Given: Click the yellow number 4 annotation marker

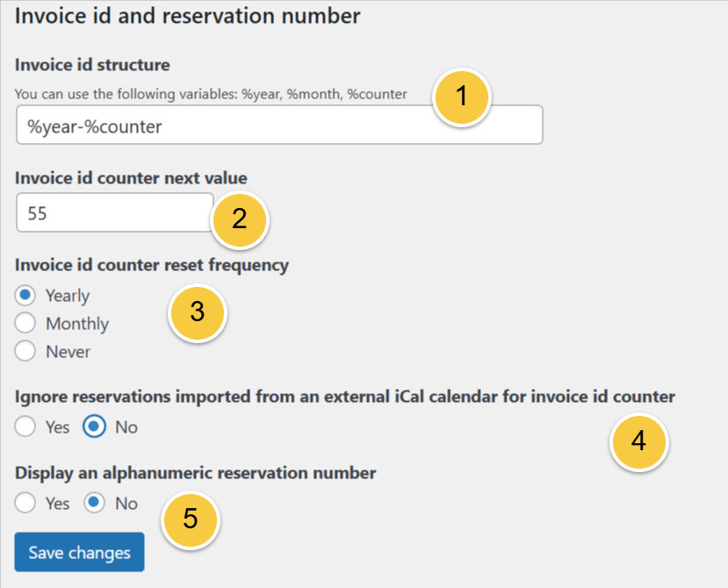Looking at the screenshot, I should click(x=638, y=441).
